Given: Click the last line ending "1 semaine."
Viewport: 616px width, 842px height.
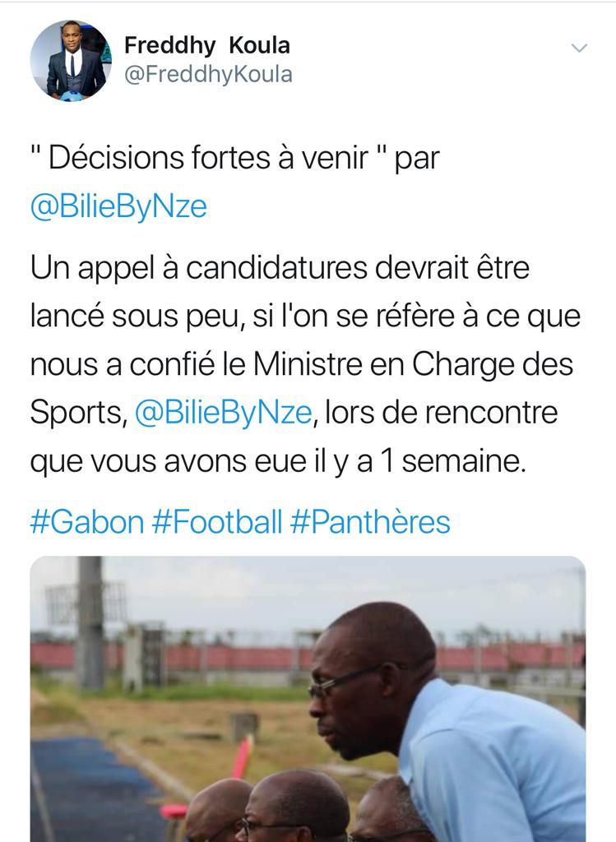Looking at the screenshot, I should click(278, 461).
